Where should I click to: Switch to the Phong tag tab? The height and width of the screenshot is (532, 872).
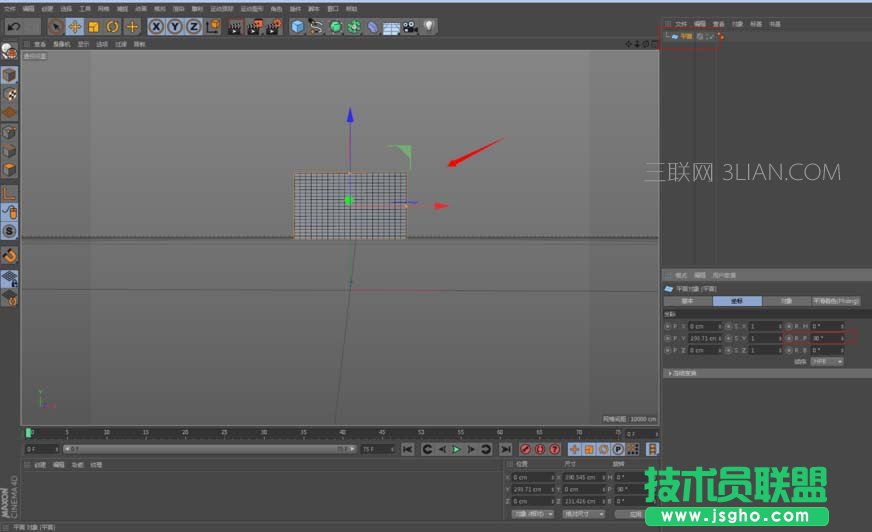click(836, 301)
